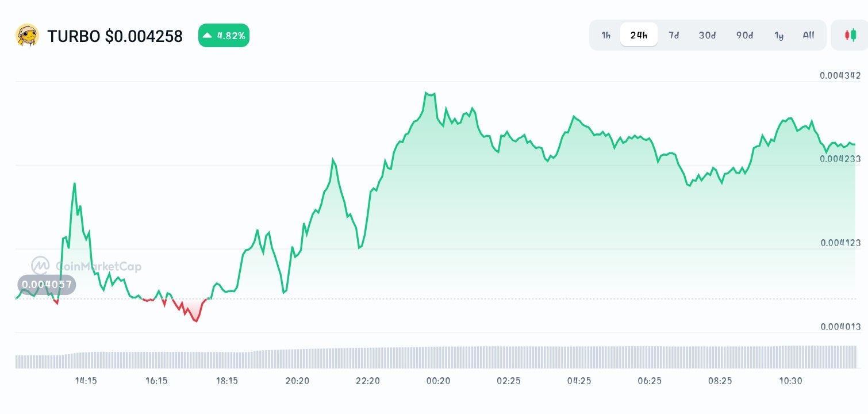Click the 0.004342 axis price label
This screenshot has width=868, height=414.
840,75
